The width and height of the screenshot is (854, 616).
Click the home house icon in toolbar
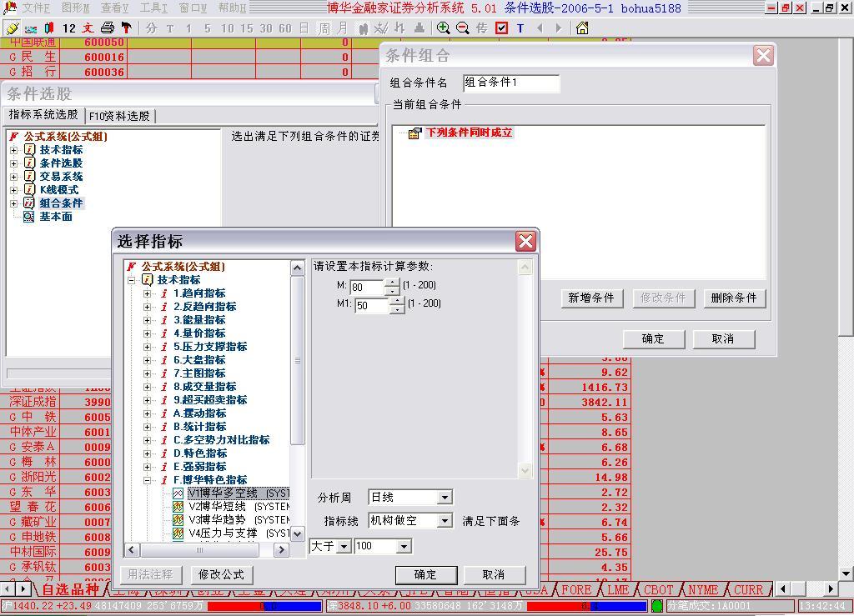tap(582, 28)
